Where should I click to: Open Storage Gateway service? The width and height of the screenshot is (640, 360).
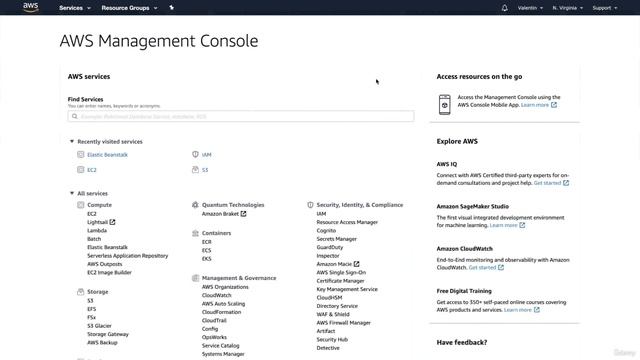click(x=108, y=334)
